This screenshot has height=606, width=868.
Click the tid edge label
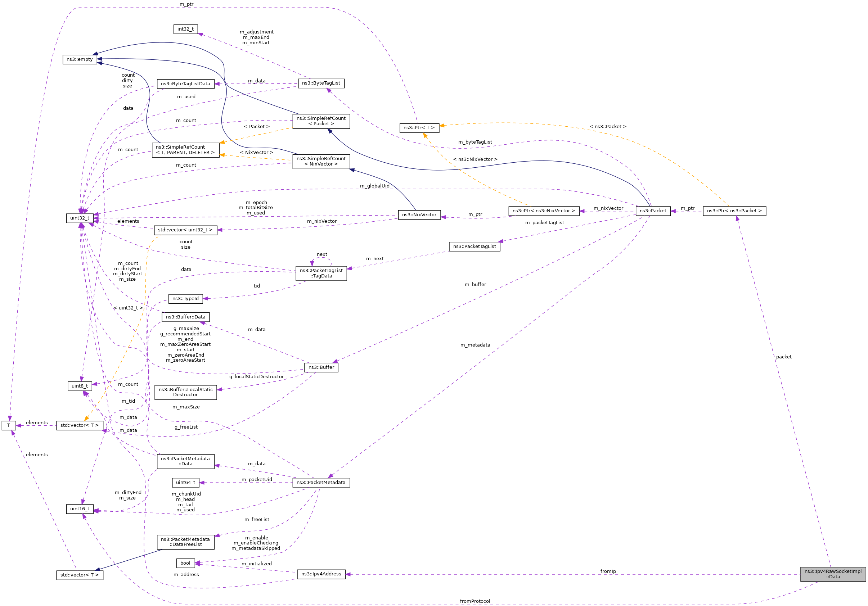pos(257,286)
